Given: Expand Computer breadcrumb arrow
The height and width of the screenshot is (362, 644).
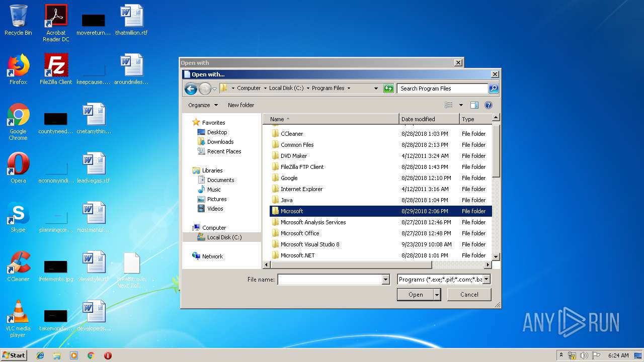Looking at the screenshot, I should coord(265,88).
